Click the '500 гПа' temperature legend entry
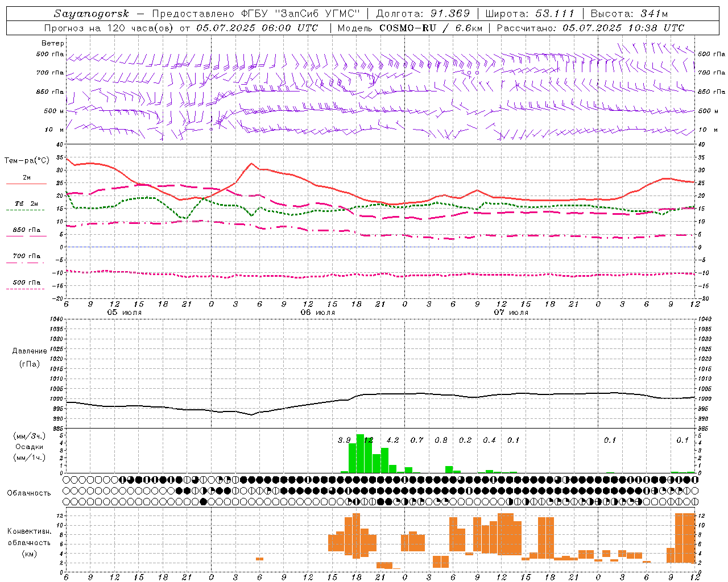Viewport: 728px width, 582px height. (27, 282)
